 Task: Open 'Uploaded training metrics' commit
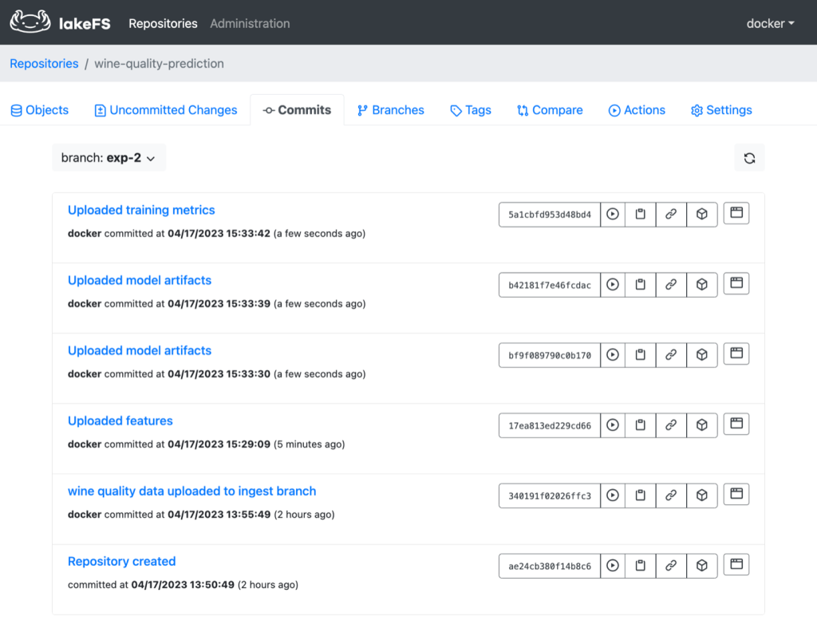[141, 210]
